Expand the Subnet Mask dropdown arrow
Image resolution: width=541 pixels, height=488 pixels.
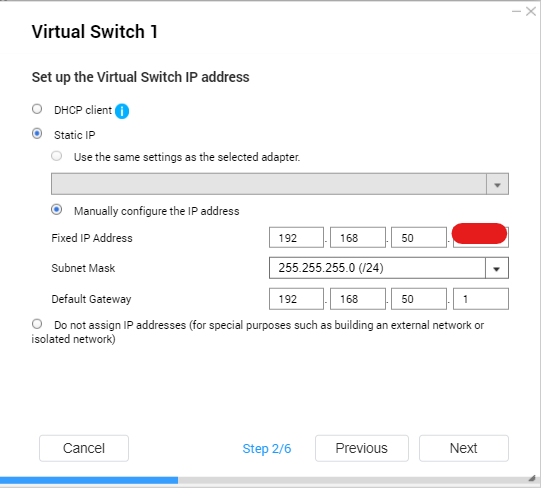(496, 268)
